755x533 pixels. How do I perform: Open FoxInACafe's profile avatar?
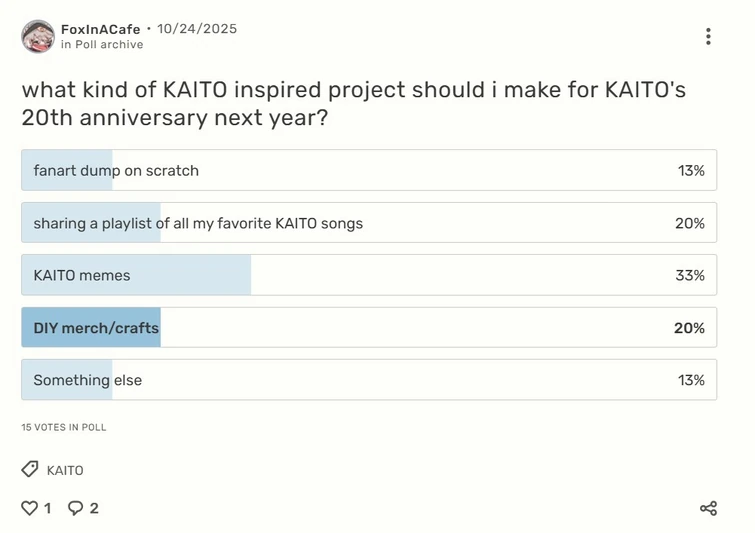coord(38,36)
